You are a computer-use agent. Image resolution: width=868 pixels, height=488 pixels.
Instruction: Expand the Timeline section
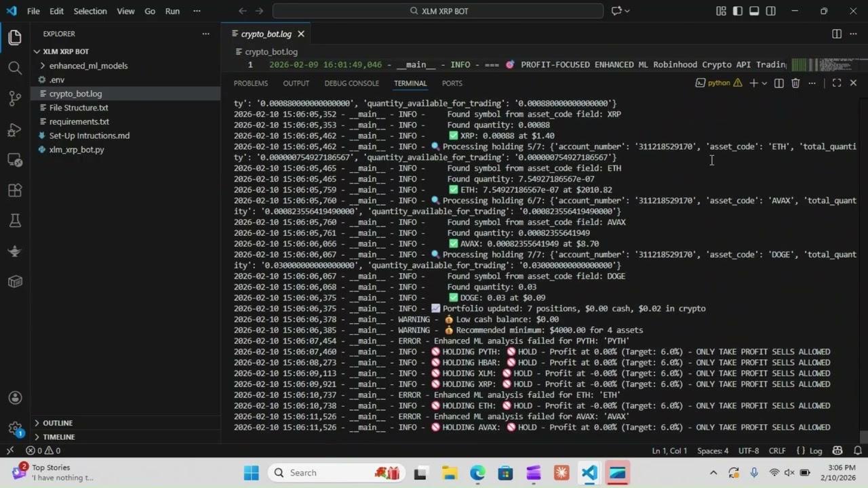pyautogui.click(x=125, y=437)
